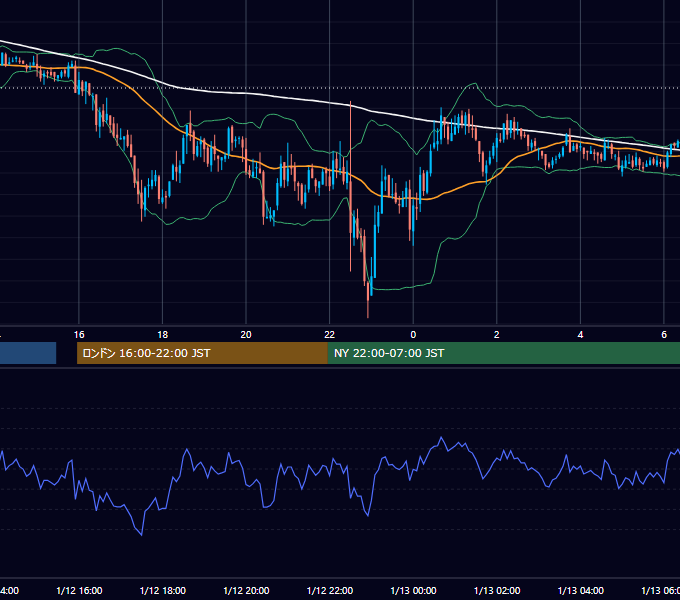The height and width of the screenshot is (600, 680).
Task: Click the '1/12 20:00' date label
Action: click(246, 590)
